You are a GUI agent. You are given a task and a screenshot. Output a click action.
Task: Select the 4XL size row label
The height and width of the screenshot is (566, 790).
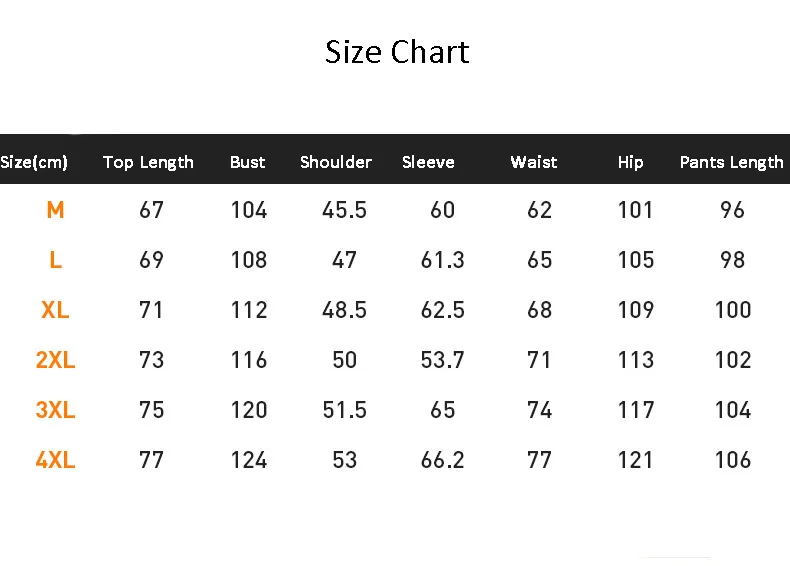click(55, 460)
